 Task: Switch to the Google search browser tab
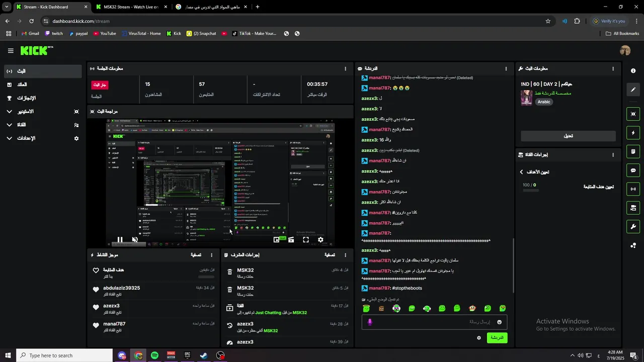[x=211, y=7]
